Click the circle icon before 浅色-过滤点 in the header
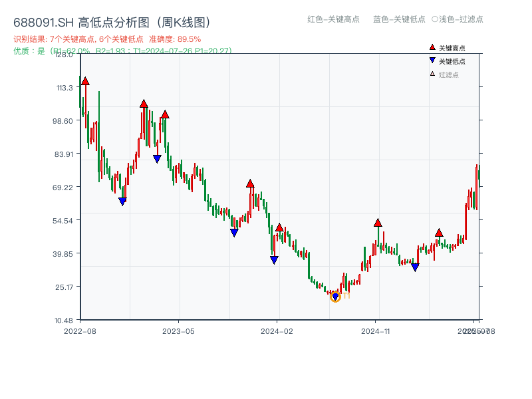This screenshot has width=532, height=399. point(436,20)
